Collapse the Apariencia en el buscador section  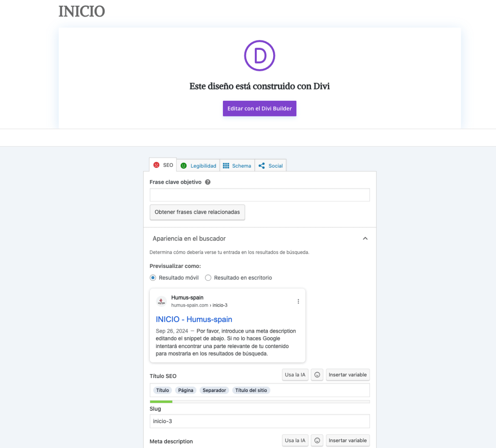tap(365, 239)
